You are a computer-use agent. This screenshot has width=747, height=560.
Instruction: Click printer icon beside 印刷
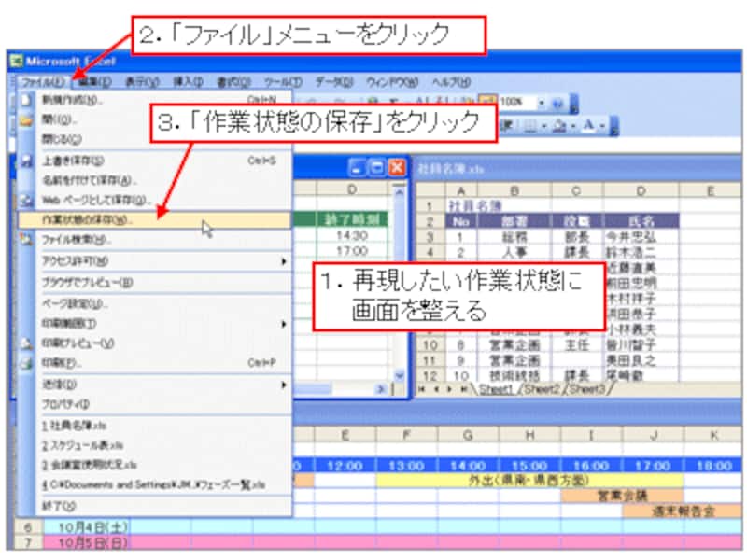click(26, 363)
